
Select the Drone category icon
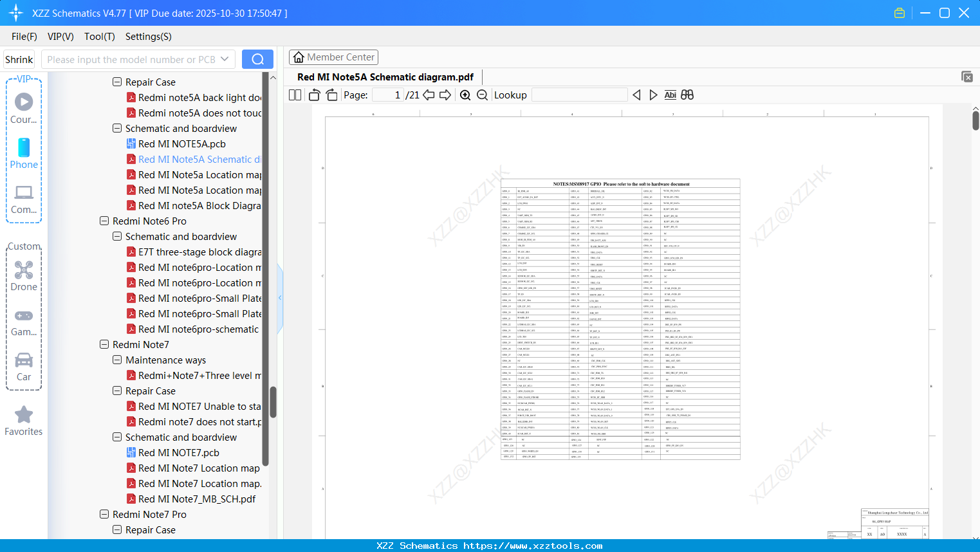24,276
